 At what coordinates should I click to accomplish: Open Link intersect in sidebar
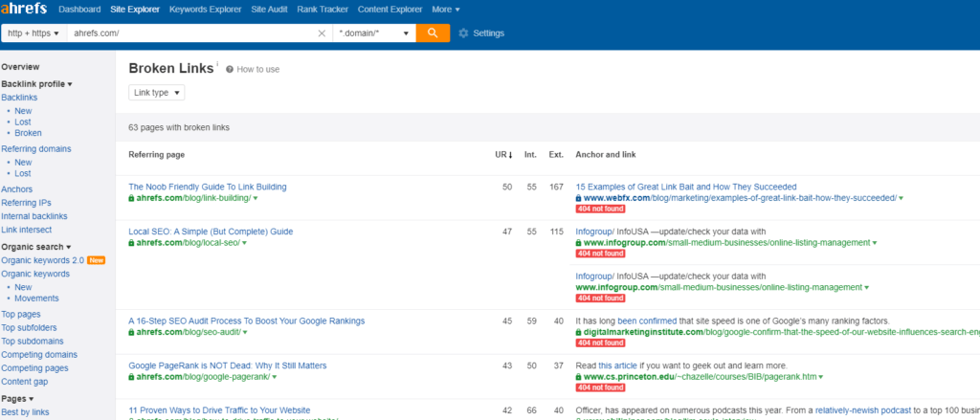pyautogui.click(x=26, y=230)
